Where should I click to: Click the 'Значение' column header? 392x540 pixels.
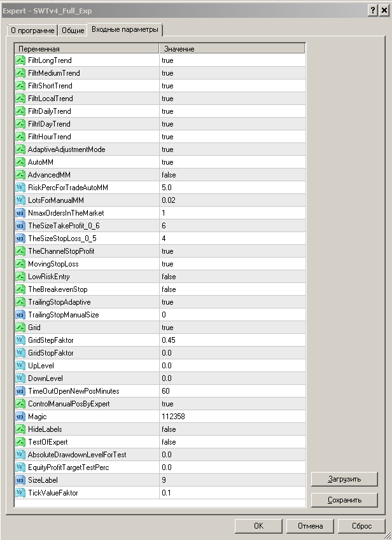tap(232, 48)
